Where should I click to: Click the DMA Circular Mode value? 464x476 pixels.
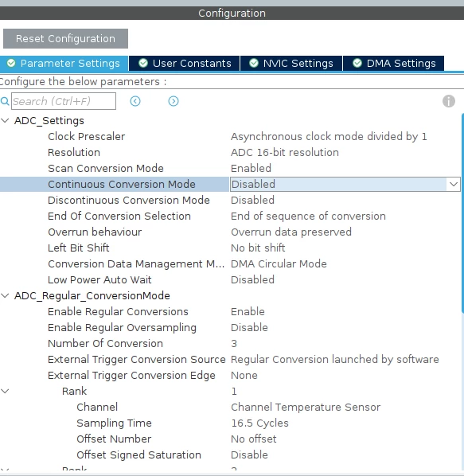point(279,263)
